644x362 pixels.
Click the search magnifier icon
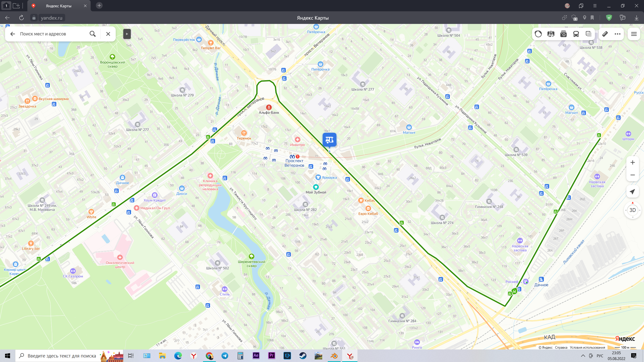(93, 34)
